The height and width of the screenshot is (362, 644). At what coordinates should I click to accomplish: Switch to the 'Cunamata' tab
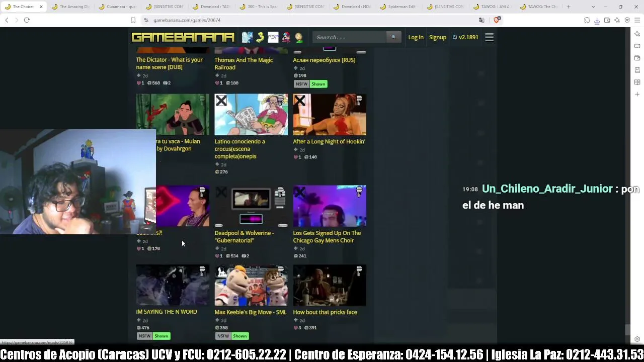[118, 7]
